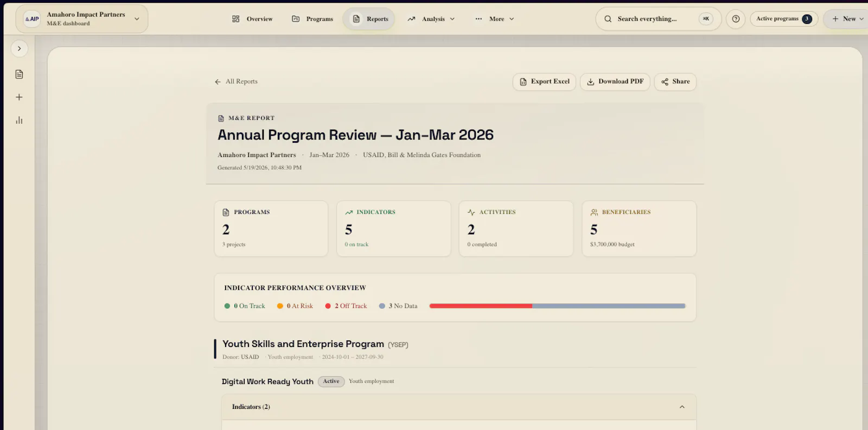Open the Analysis dropdown menu
This screenshot has height=430, width=868.
pos(431,19)
